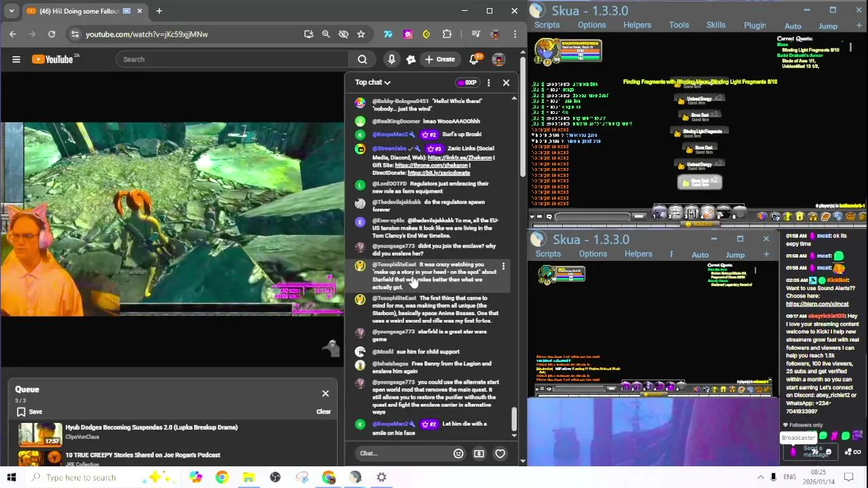Reload the YouTube page in Chrome
868x488 pixels.
(x=52, y=34)
